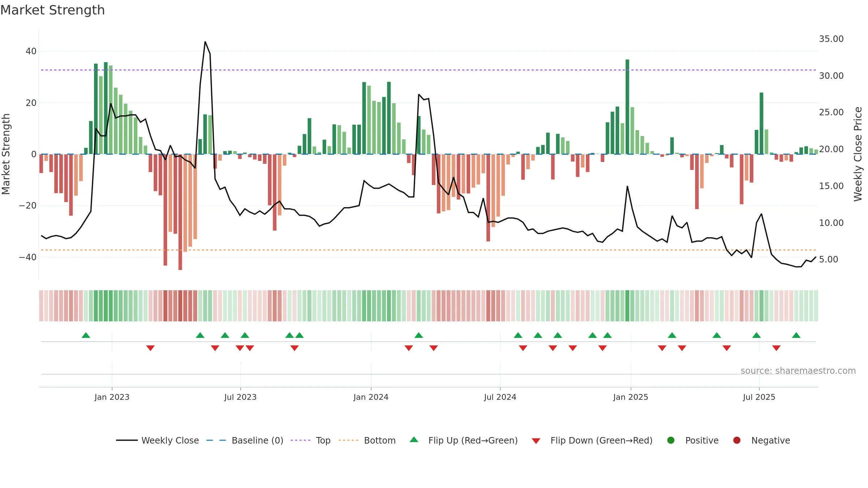Viewport: 868px width, 488px height.
Task: Select the Top legend label
Action: [x=323, y=440]
